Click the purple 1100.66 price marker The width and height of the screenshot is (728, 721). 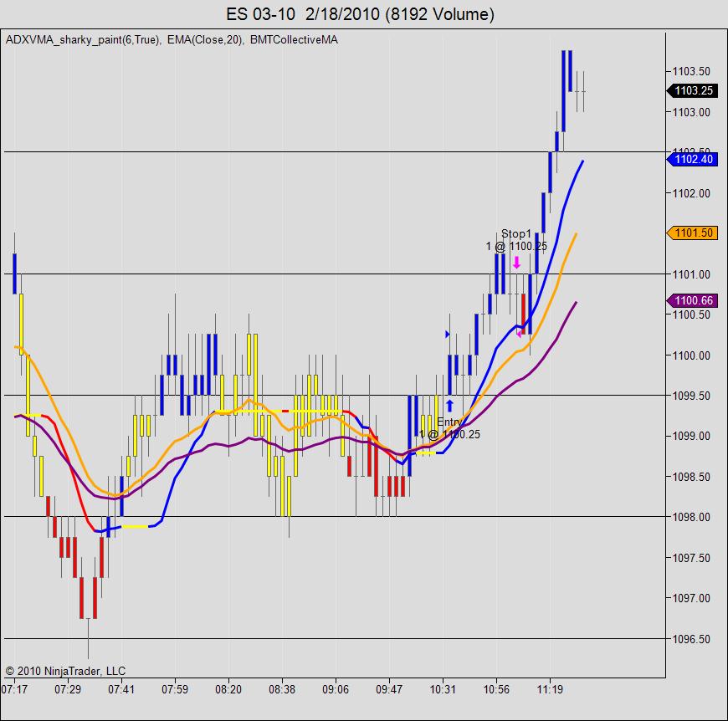click(693, 300)
